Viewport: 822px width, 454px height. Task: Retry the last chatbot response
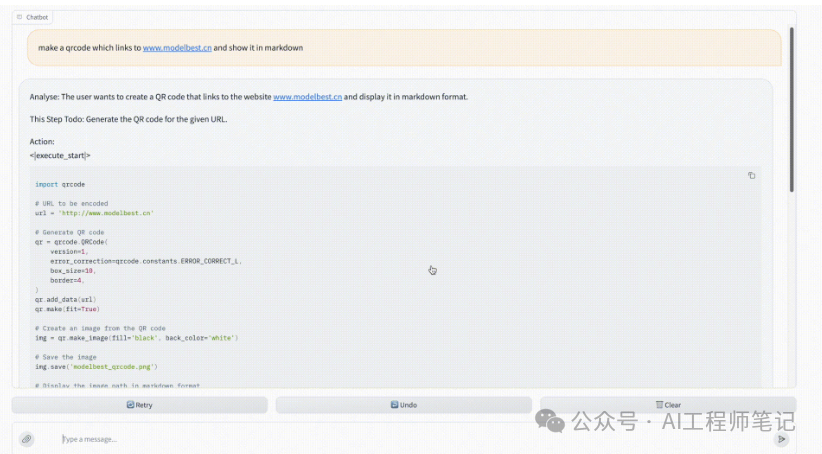click(139, 405)
